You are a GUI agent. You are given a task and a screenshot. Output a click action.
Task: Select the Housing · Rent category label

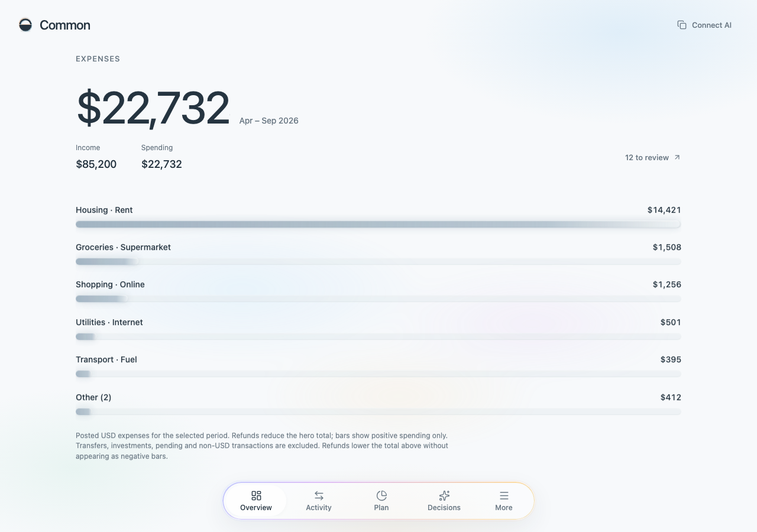click(x=104, y=210)
